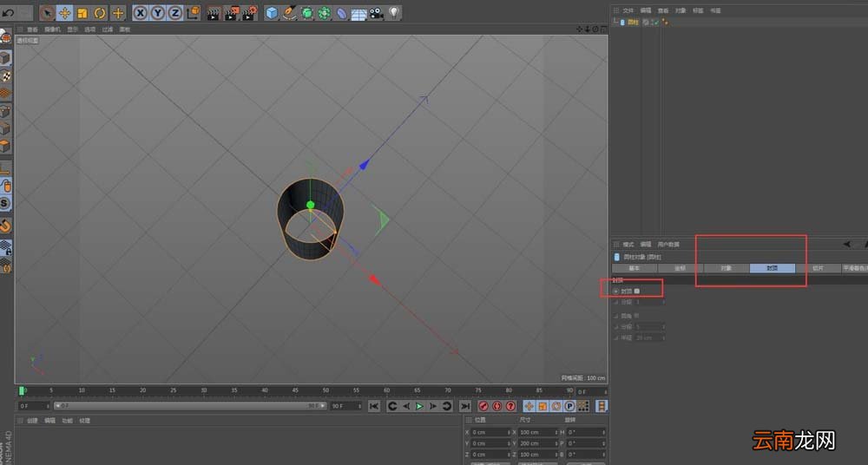
Task: Switch to the 基本 tab
Action: click(x=635, y=268)
